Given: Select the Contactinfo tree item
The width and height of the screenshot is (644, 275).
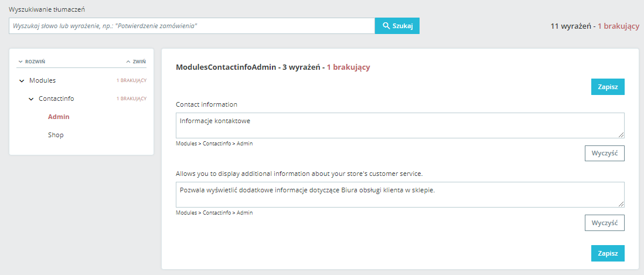Looking at the screenshot, I should 56,99.
